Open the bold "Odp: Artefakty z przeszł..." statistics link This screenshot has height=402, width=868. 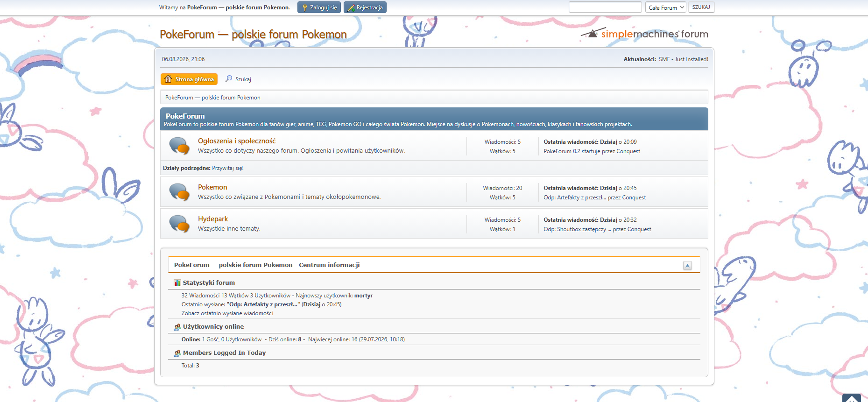263,304
